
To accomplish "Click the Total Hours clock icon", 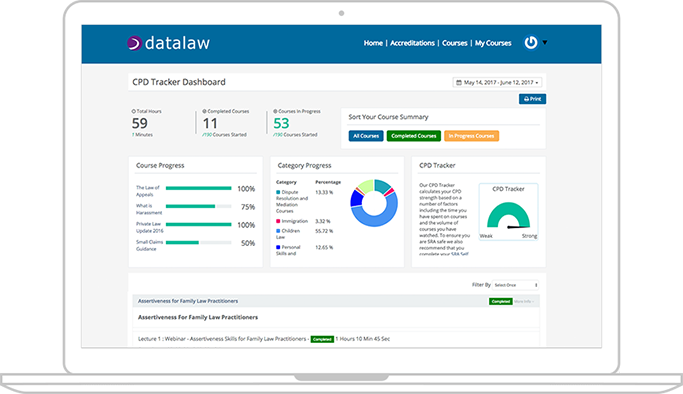I will click(x=134, y=111).
